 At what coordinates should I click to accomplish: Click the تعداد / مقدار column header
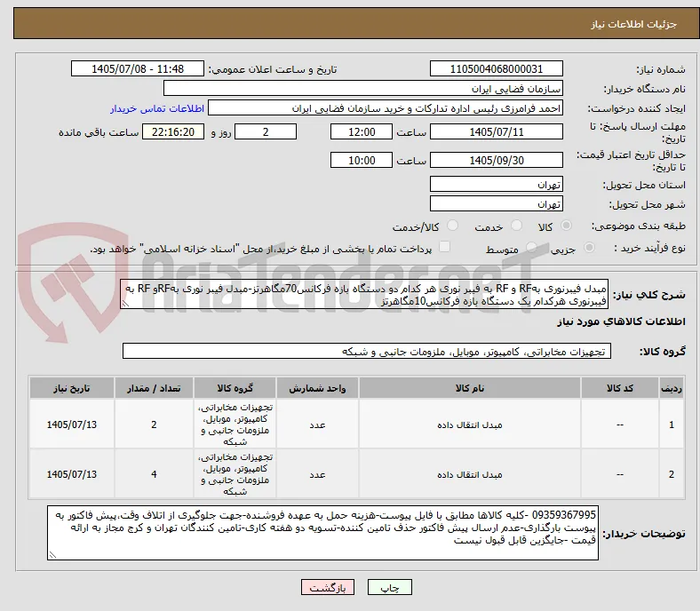click(x=154, y=388)
